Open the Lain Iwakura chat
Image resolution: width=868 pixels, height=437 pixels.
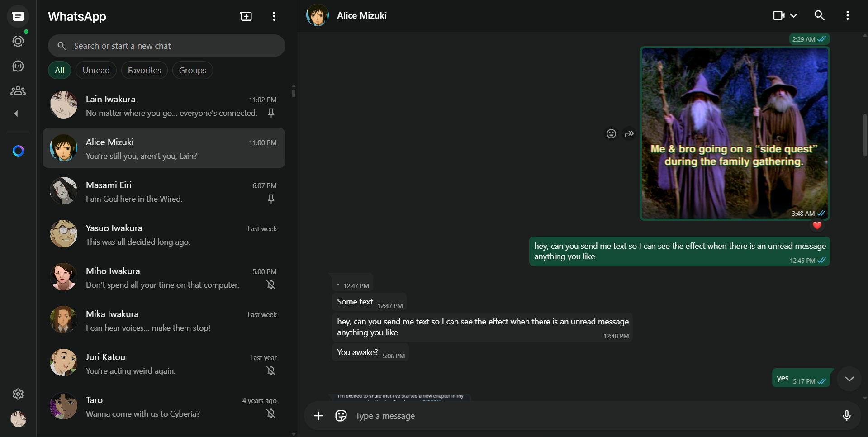[164, 105]
